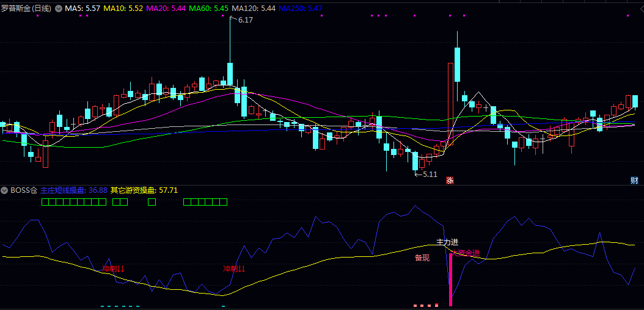Click the second 冲刺↓↓ signal label near the trough

coord(233,269)
